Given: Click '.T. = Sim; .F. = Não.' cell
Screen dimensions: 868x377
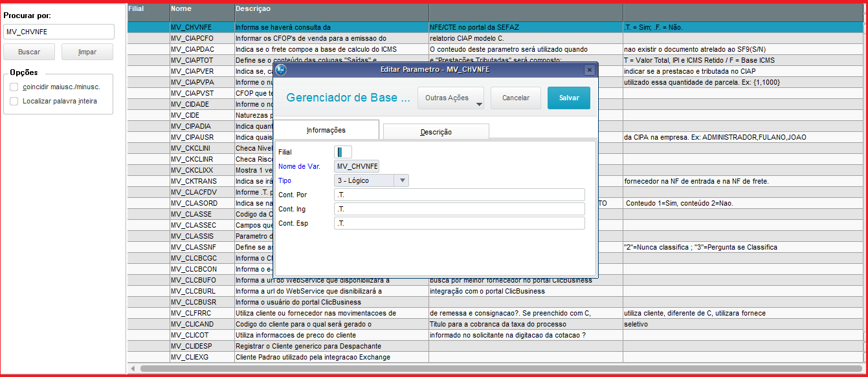Looking at the screenshot, I should point(743,27).
